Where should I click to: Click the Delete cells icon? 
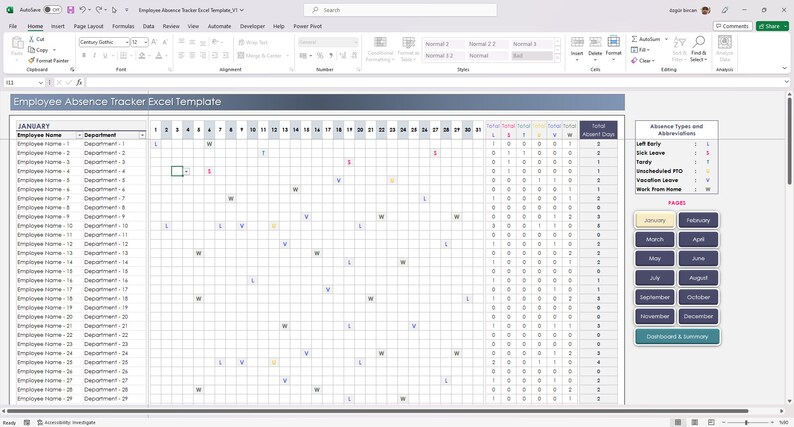595,43
